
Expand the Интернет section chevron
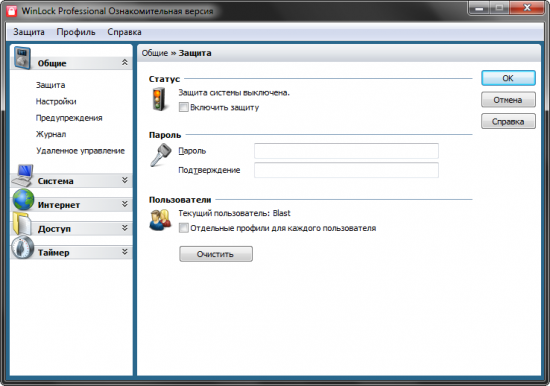[x=125, y=204]
